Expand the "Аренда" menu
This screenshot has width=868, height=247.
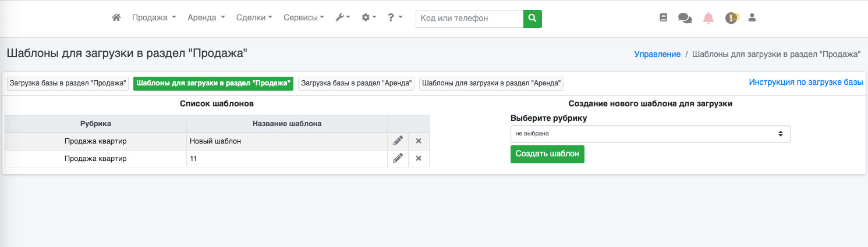point(206,18)
